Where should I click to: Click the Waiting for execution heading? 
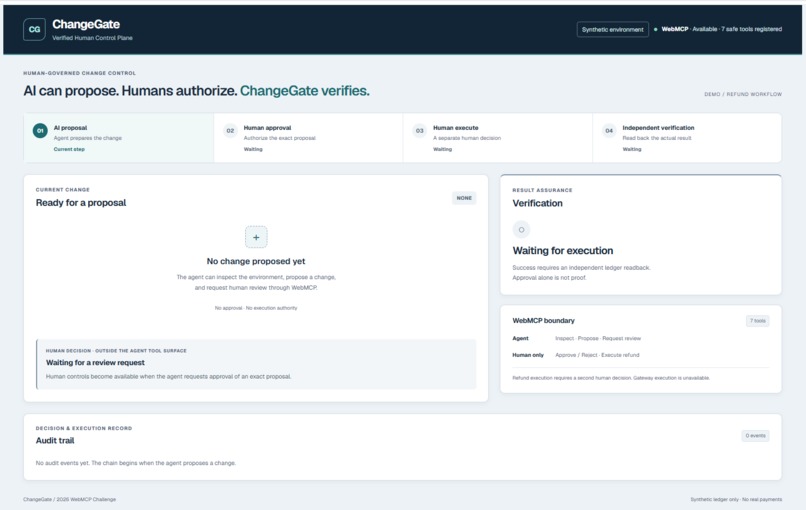click(x=563, y=250)
